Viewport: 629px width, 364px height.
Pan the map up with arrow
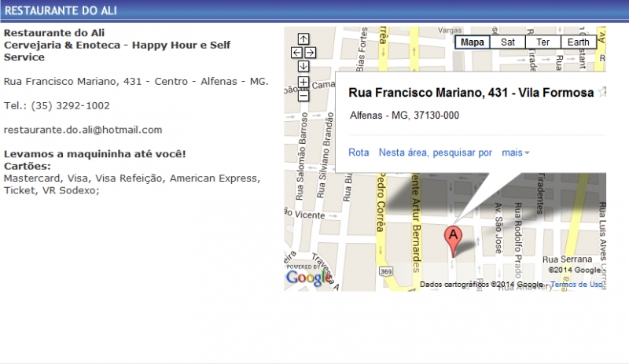pyautogui.click(x=303, y=39)
